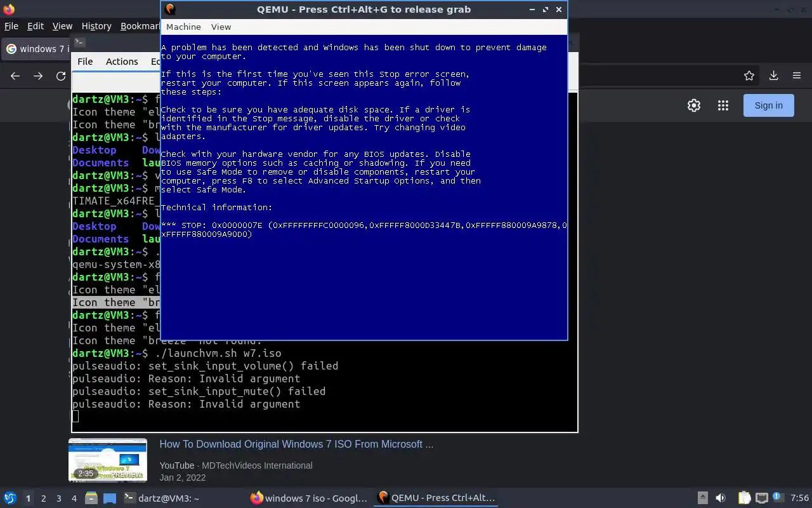Open Firefox View menu
Screen dimensions: 812x508
[x=62, y=26]
